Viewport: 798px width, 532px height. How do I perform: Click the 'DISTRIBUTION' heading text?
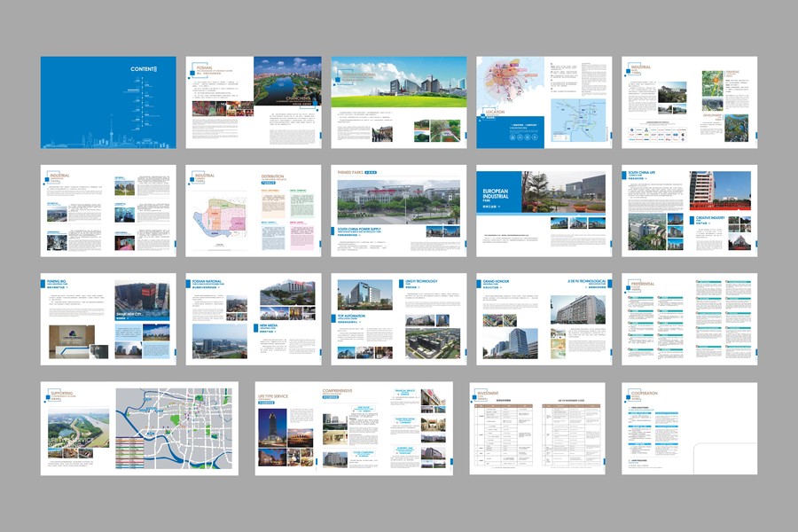pos(273,176)
